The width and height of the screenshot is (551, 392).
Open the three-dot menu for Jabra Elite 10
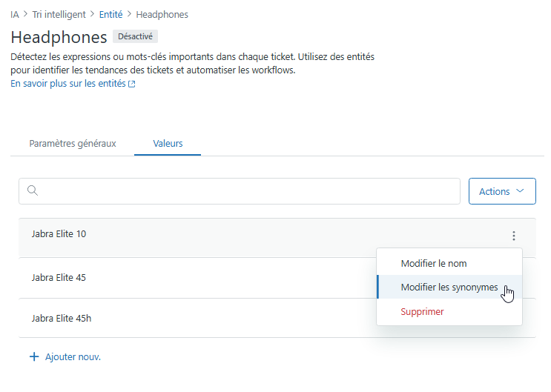click(x=513, y=236)
